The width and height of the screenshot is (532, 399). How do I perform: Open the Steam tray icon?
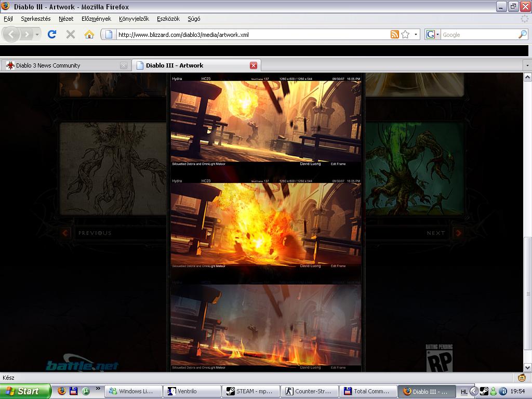click(483, 391)
